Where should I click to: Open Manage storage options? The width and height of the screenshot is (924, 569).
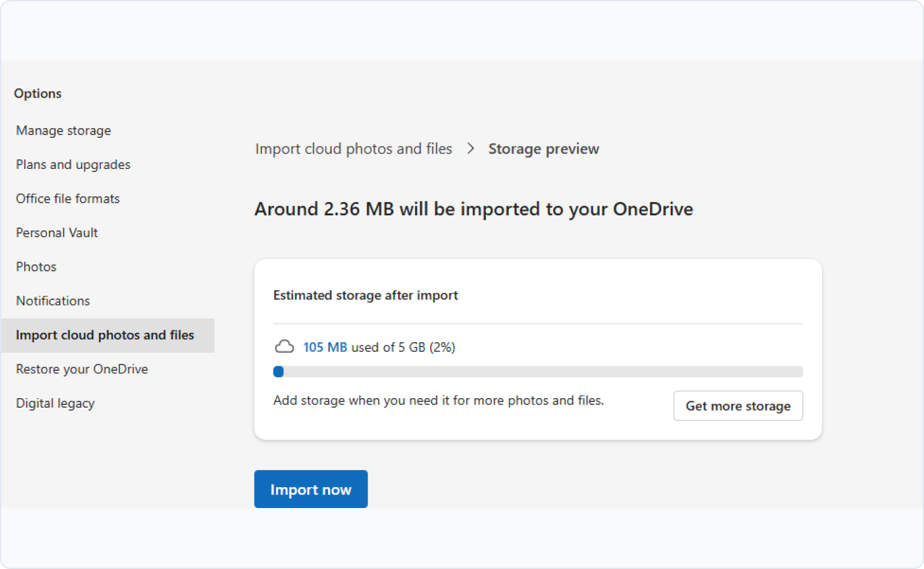pos(63,130)
